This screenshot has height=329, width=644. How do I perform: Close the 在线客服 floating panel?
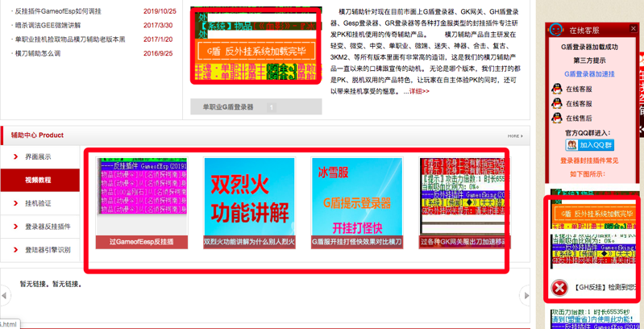pyautogui.click(x=633, y=28)
